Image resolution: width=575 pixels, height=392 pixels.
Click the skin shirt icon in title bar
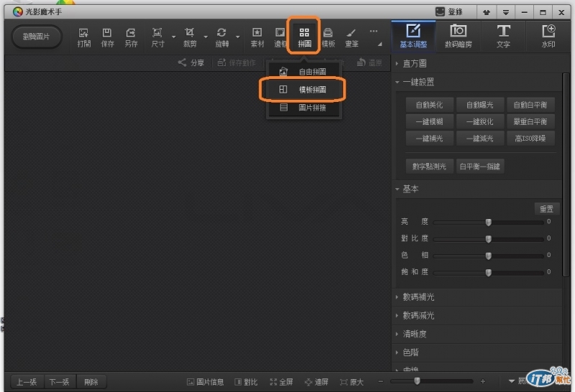(x=487, y=12)
